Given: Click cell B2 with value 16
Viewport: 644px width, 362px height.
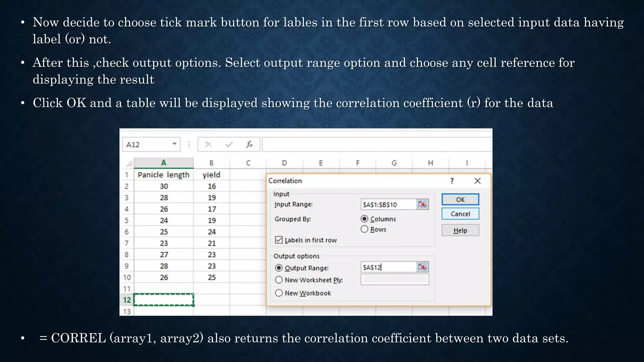Looking at the screenshot, I should (212, 186).
